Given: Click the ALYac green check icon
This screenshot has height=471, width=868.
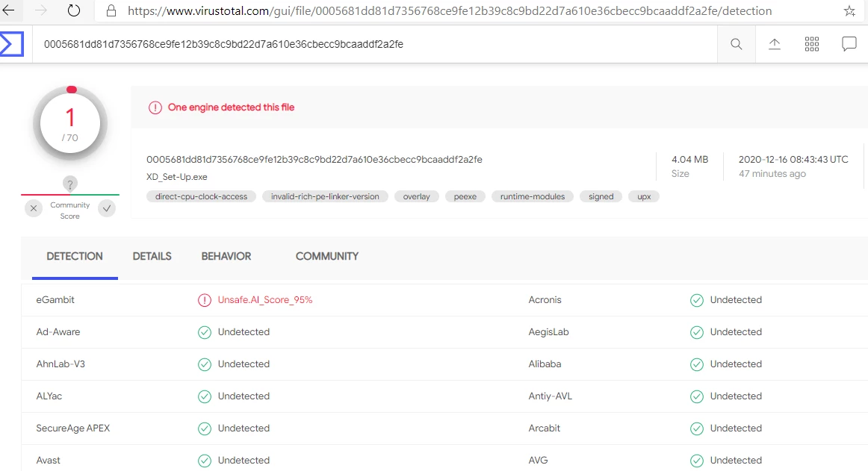Looking at the screenshot, I should click(x=205, y=396).
